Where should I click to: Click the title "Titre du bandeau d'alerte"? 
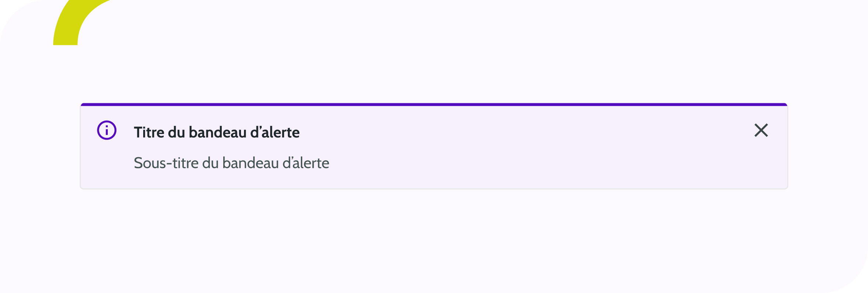coord(217,132)
